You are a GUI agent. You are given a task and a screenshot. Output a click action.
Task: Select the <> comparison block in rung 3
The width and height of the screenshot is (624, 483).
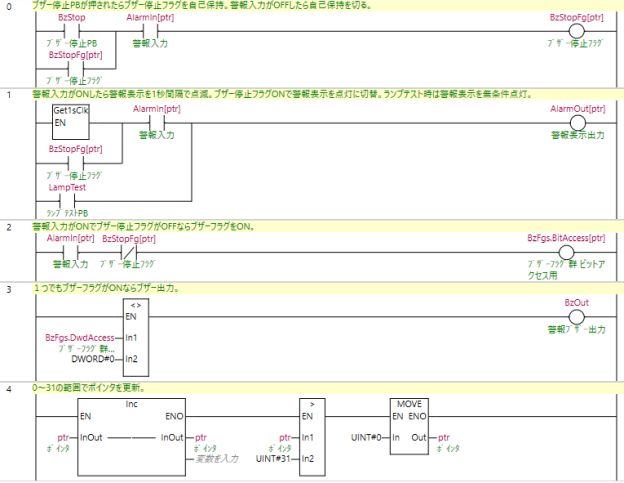pos(136,337)
